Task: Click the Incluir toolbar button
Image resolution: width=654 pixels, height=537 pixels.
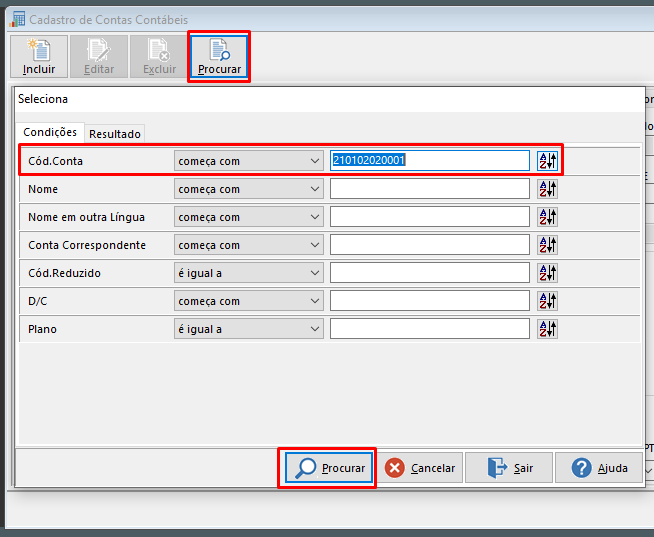Action: [39, 57]
